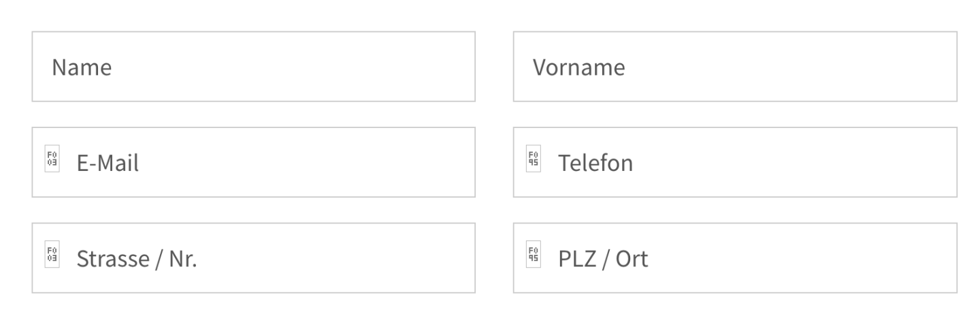This screenshot has height=312, width=980.
Task: Click the "Telefon" placeholder text
Action: [595, 163]
